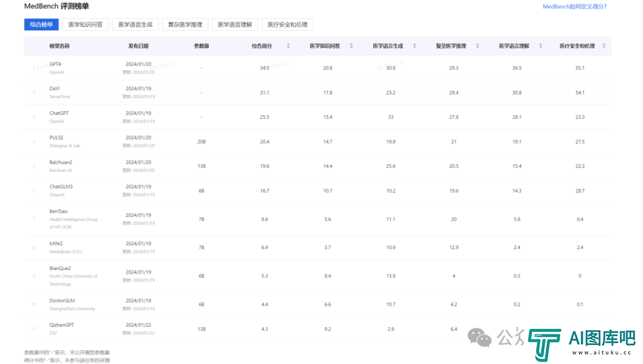
Task: Click GPT4's safety and ethics score 55.1
Action: tap(580, 68)
